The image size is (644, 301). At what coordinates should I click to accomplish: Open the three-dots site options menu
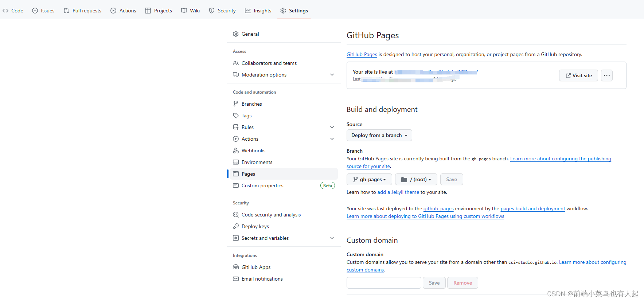click(607, 75)
